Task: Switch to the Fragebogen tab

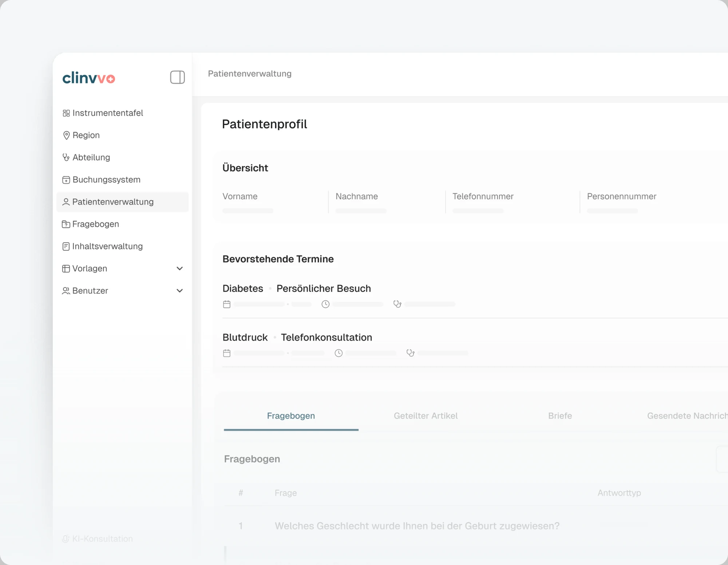Action: (x=291, y=416)
